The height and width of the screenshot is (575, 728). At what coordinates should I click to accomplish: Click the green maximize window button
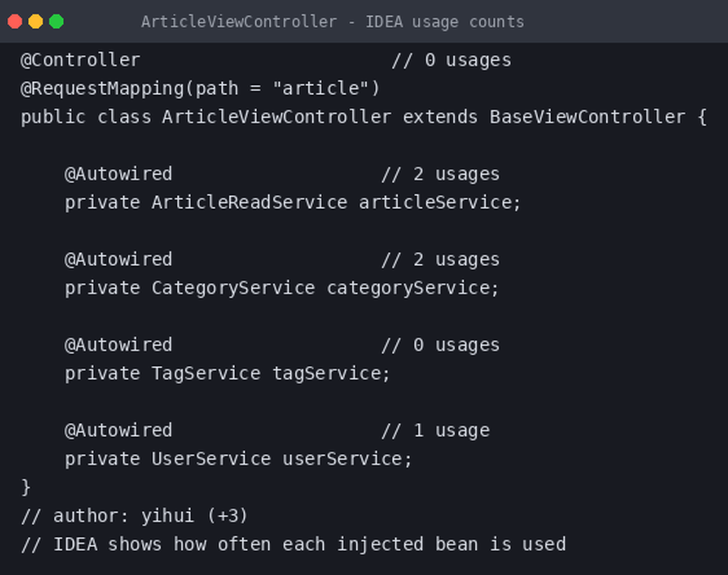(56, 21)
